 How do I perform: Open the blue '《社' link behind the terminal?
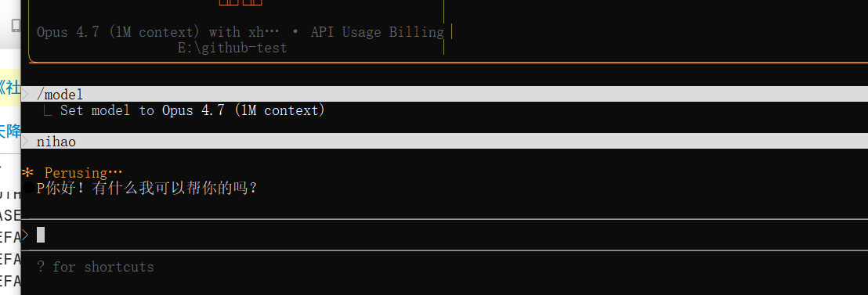pyautogui.click(x=10, y=87)
